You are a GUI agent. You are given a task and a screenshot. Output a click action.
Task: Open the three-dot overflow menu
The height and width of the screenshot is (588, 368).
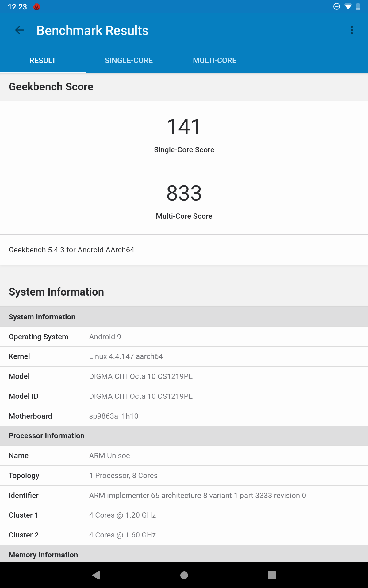point(352,30)
